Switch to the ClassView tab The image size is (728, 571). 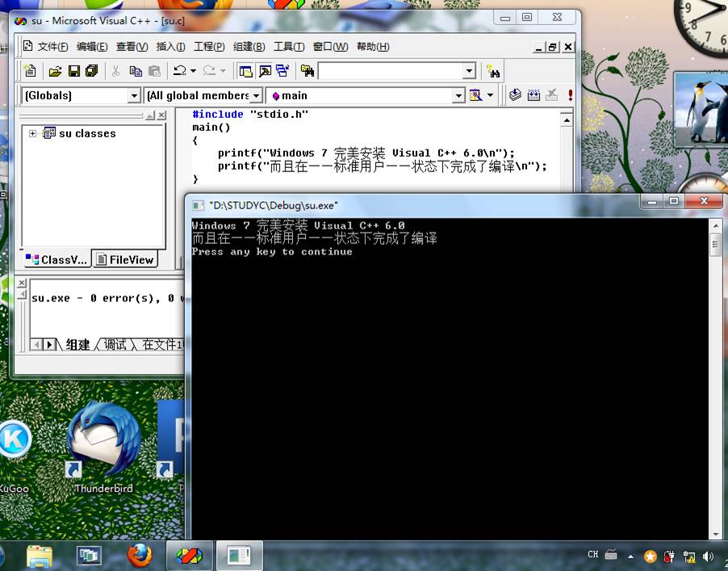click(x=56, y=260)
